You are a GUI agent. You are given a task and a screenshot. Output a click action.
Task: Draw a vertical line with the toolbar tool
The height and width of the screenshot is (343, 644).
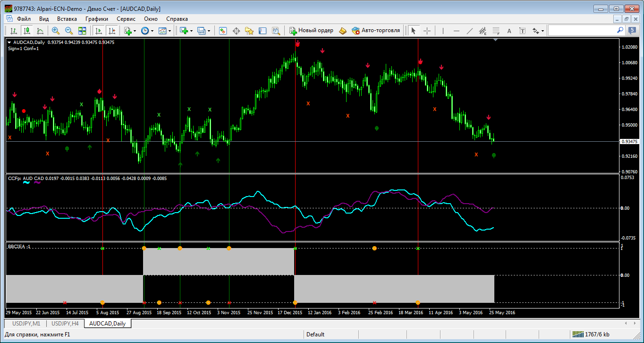point(443,31)
